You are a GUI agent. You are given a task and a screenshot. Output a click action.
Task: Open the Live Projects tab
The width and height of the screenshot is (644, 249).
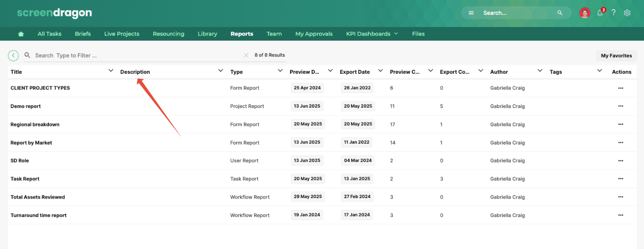coord(122,34)
